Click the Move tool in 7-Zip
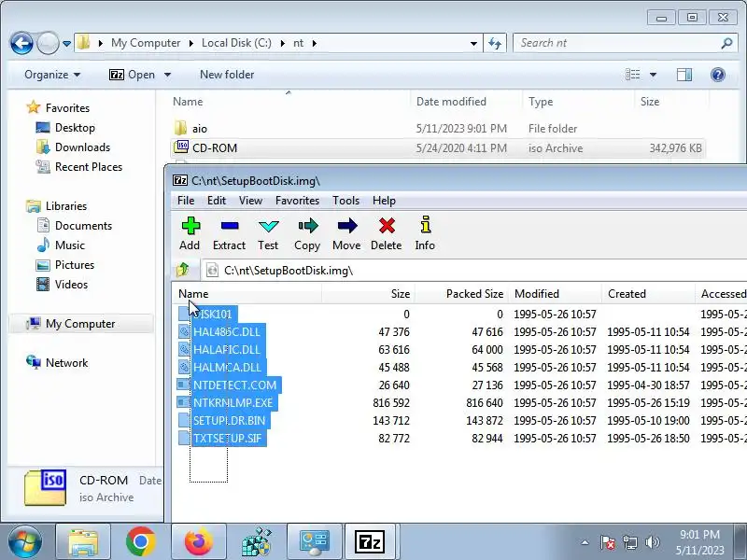747x560 pixels. [346, 234]
